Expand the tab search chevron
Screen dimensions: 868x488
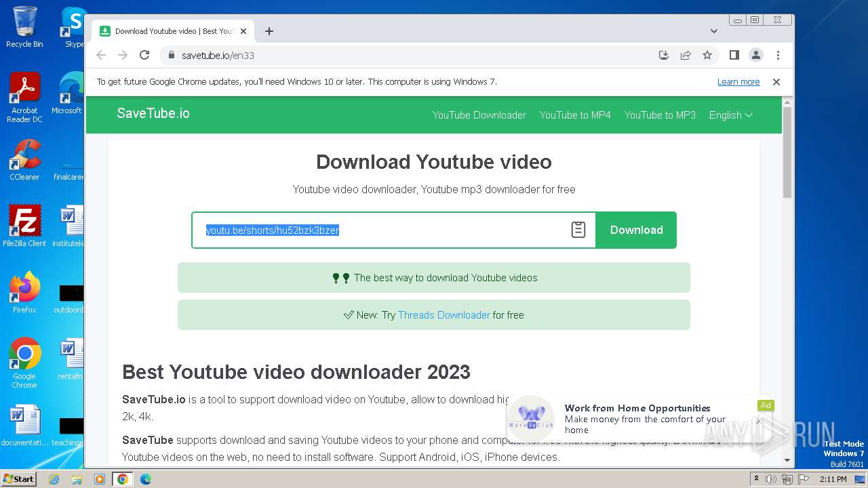pyautogui.click(x=714, y=31)
